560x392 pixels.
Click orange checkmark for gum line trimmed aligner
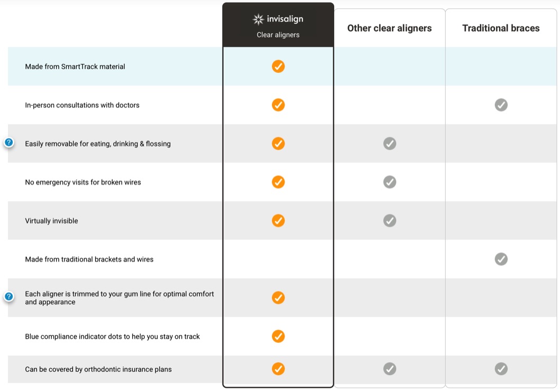(278, 298)
